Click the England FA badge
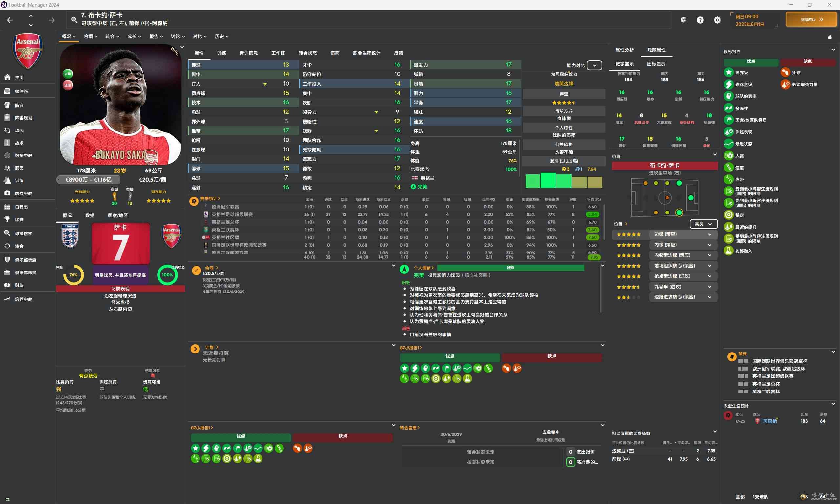The height and width of the screenshot is (504, 840). tap(70, 236)
